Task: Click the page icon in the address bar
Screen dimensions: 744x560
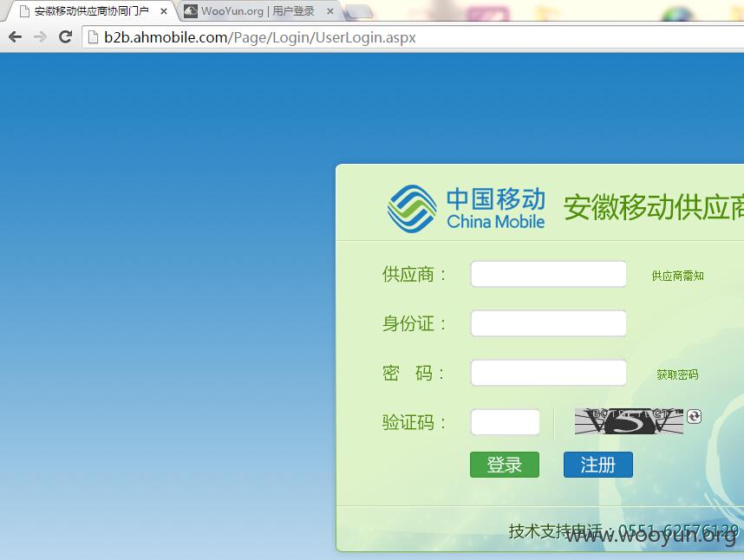Action: 94,37
